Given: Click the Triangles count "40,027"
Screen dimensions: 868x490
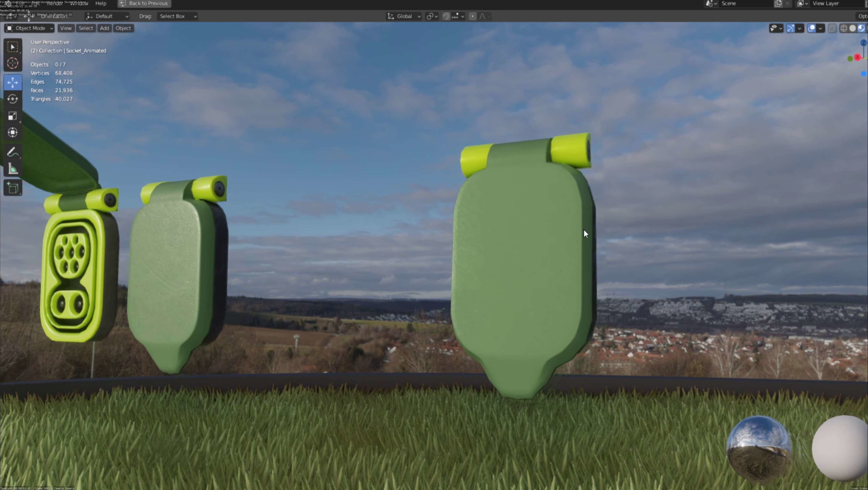Looking at the screenshot, I should click(64, 99).
